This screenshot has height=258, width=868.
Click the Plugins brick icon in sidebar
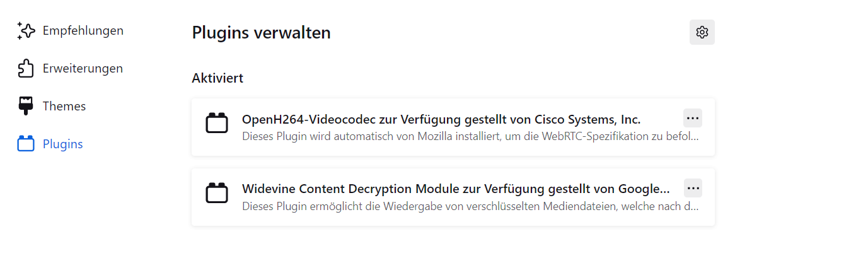coord(25,144)
